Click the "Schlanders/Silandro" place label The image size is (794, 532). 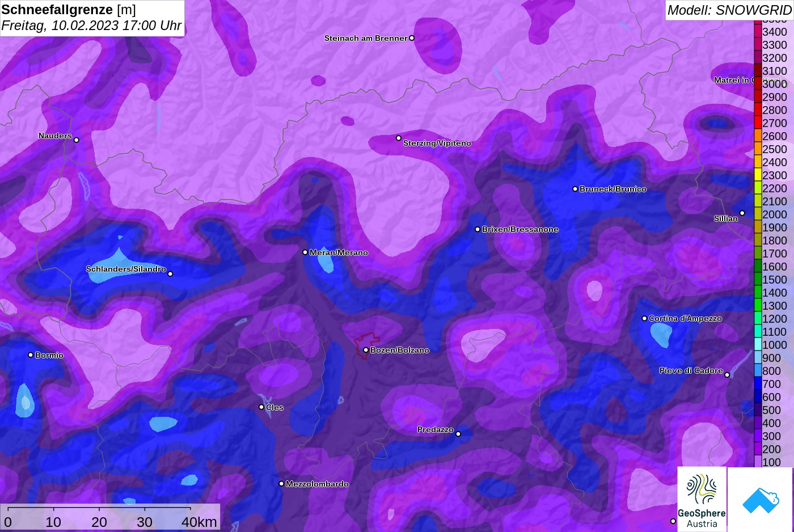coord(126,269)
